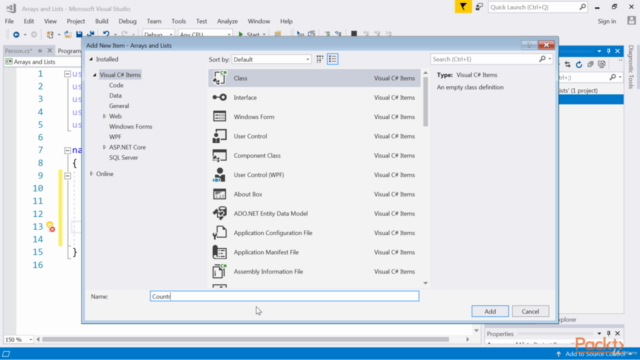Pick ADO.NET Entity Data Model icon
This screenshot has height=360, width=640.
(x=220, y=213)
